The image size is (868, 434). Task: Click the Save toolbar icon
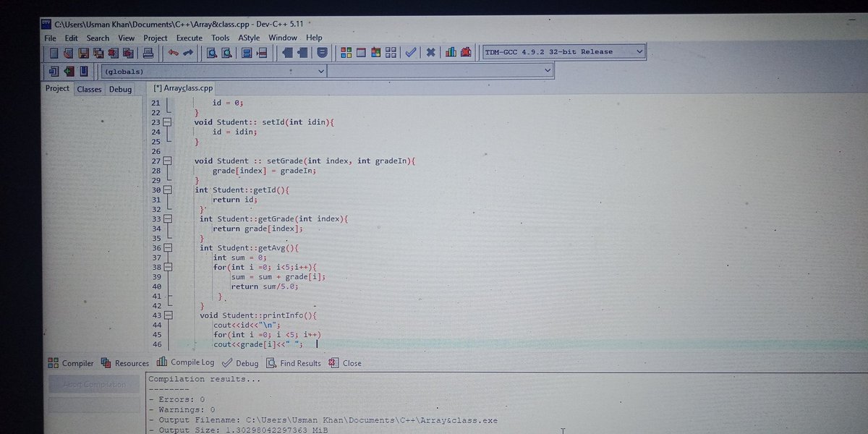(83, 52)
